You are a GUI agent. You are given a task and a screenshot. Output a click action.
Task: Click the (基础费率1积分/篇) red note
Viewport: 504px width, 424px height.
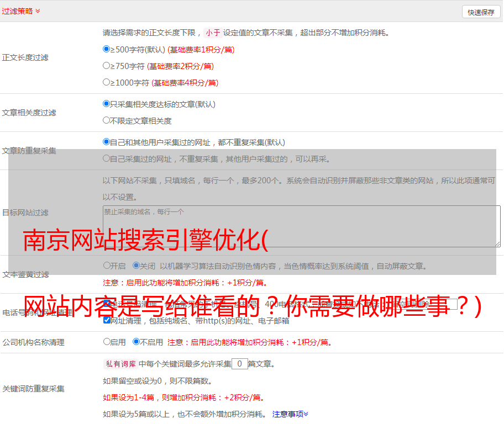tap(201, 50)
